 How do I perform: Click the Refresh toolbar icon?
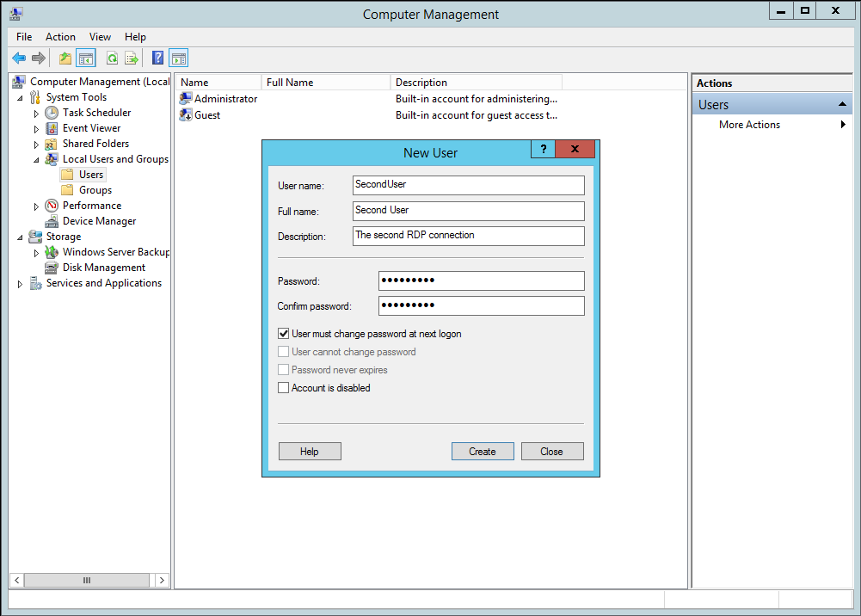[x=113, y=58]
